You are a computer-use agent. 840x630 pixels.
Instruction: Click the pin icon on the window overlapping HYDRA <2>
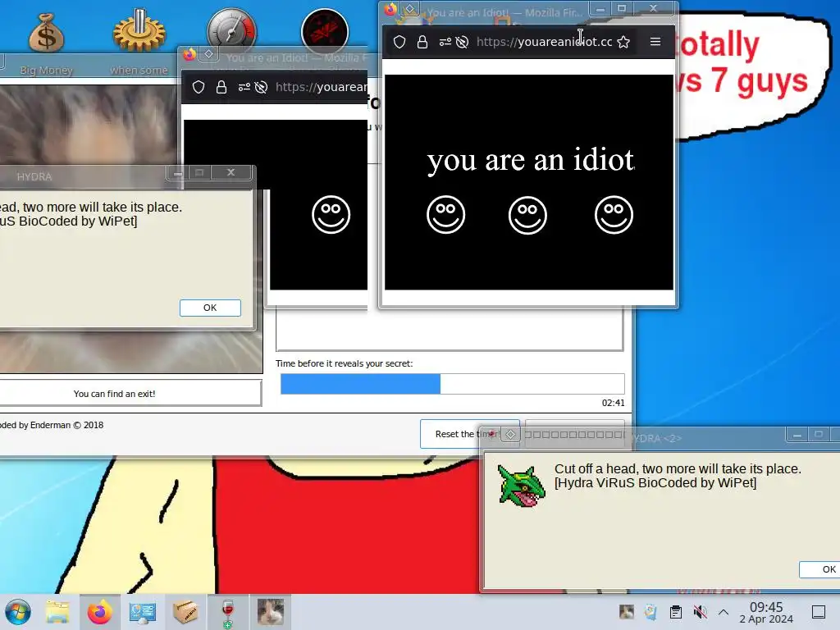510,435
